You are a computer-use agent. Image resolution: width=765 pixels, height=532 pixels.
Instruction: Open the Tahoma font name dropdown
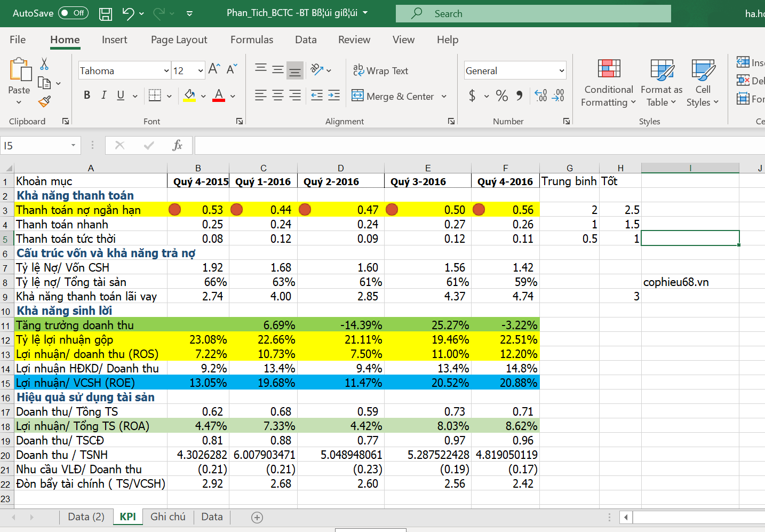pos(166,71)
